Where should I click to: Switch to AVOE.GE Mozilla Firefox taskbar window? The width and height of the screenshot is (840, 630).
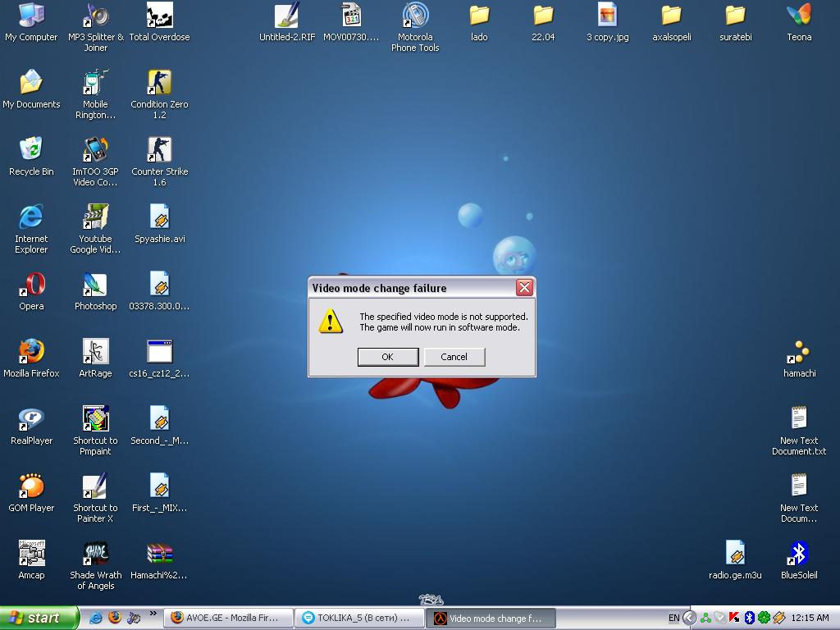(228, 618)
